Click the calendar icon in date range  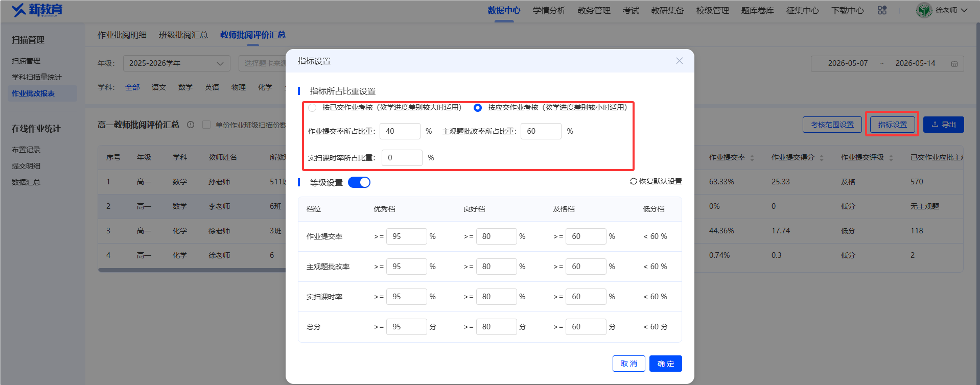tap(954, 64)
